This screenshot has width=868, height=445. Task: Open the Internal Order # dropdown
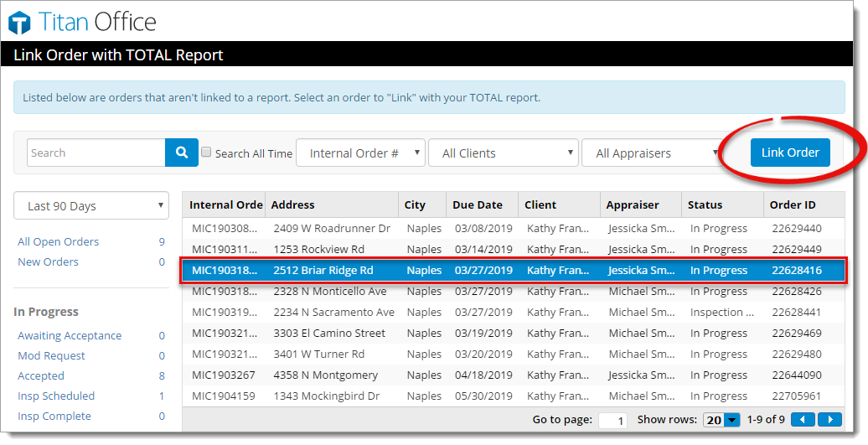click(x=360, y=153)
